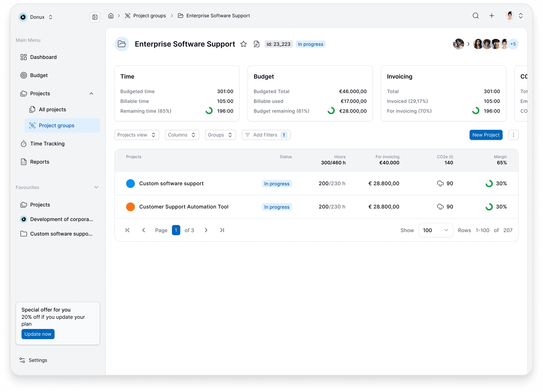This screenshot has height=392, width=543.
Task: Click the orange Customer Support Automation Tool color dot
Action: [x=130, y=207]
